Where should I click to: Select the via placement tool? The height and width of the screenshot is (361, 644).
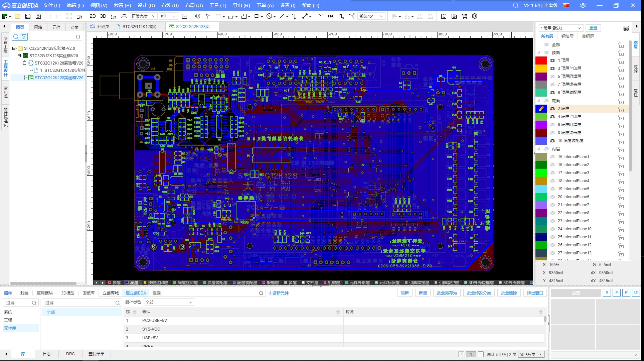[198, 16]
